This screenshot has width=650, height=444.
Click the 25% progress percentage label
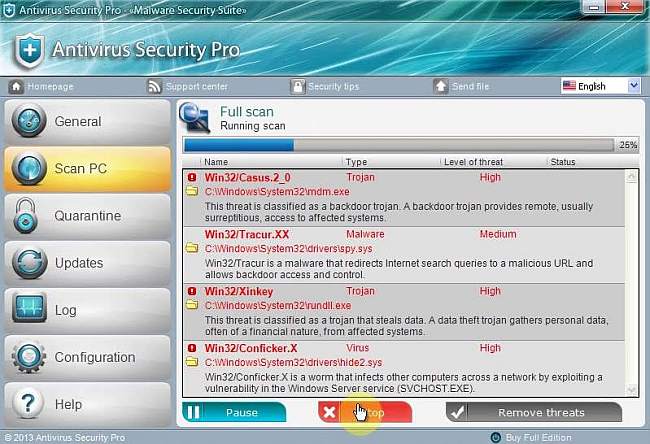(x=628, y=145)
